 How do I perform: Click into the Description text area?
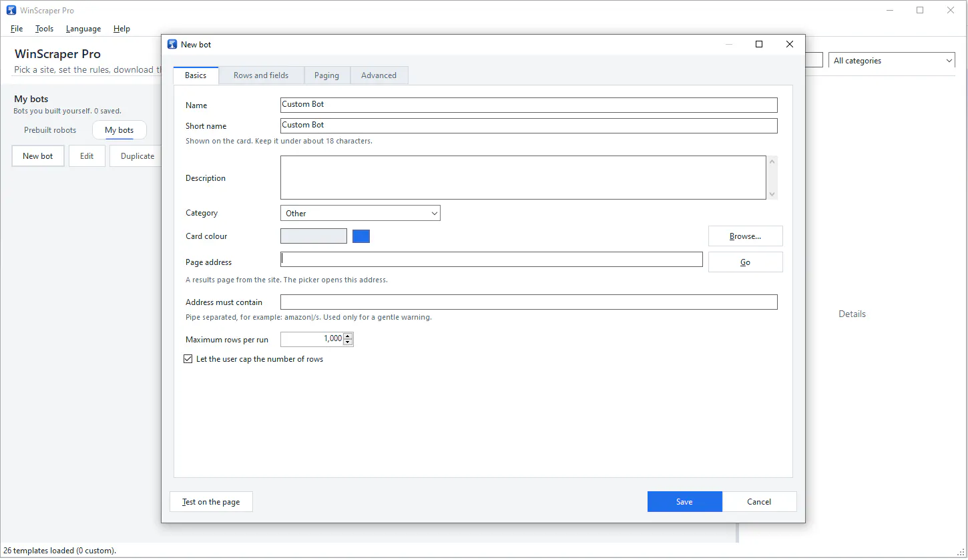coord(523,178)
